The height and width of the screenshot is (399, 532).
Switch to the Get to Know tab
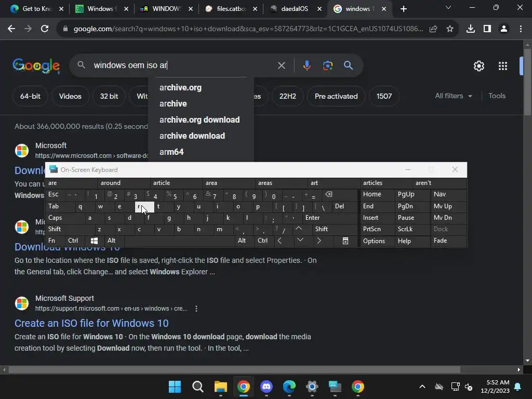pyautogui.click(x=37, y=9)
